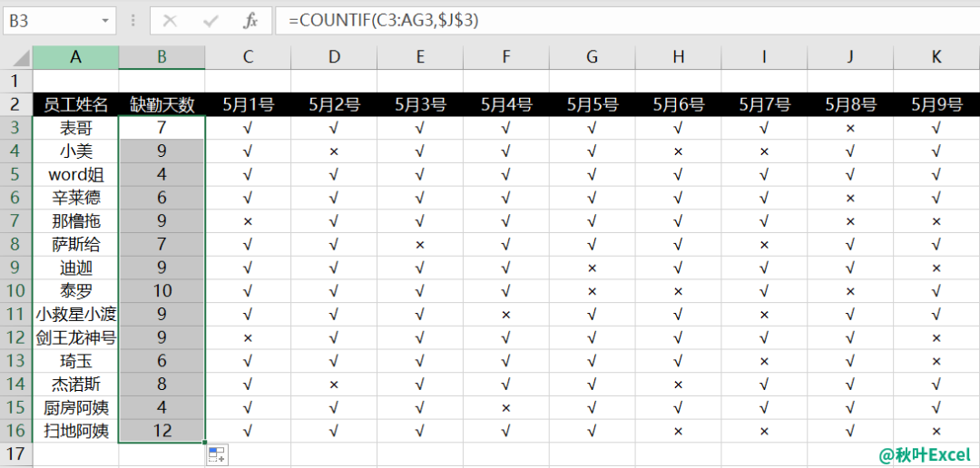Click the 缺勤天数 header cell

coord(162,104)
